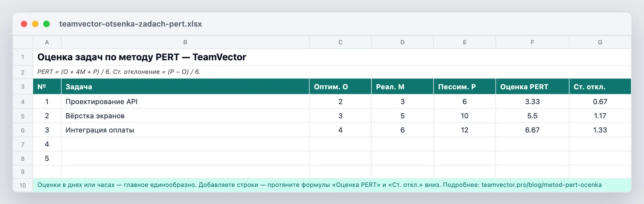Select column E header
The image size is (644, 204).
[464, 42]
